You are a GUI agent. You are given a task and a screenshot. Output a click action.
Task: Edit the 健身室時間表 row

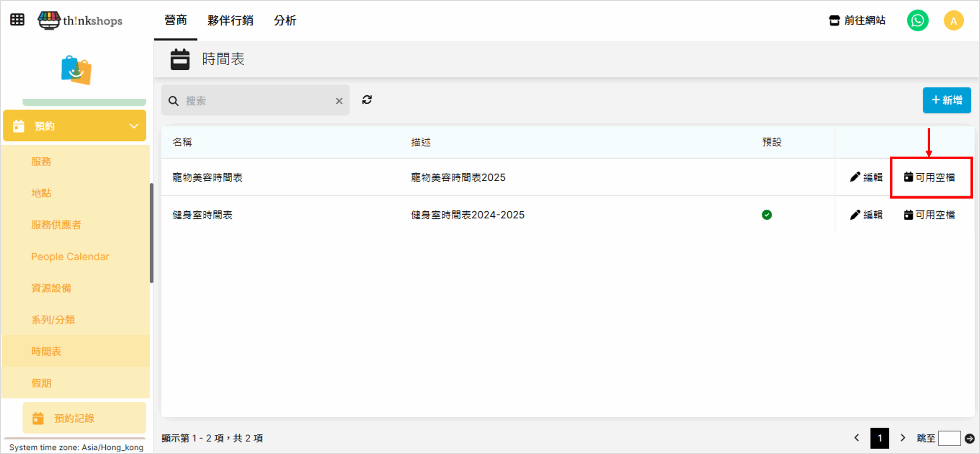tap(866, 215)
